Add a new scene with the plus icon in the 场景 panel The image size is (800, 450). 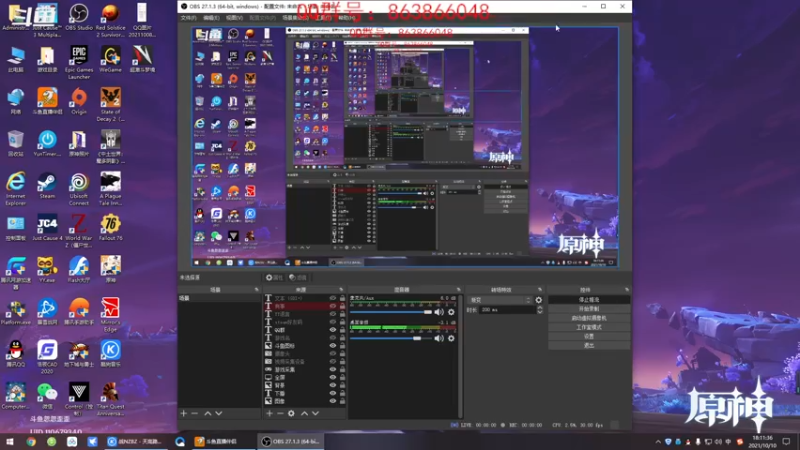point(184,413)
